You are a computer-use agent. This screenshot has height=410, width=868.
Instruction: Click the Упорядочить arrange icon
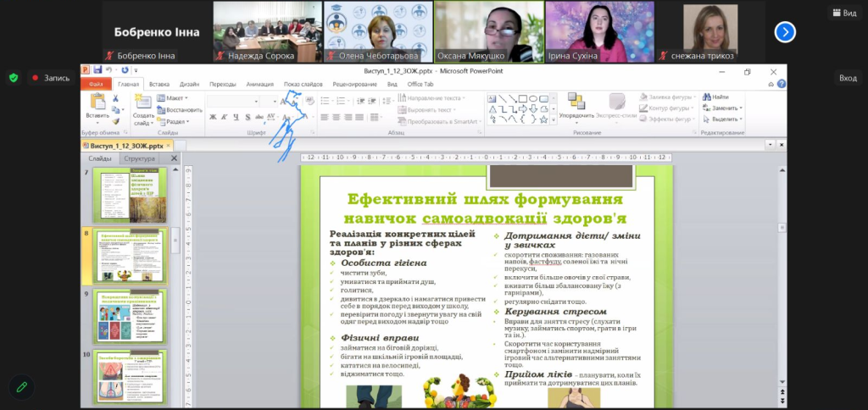(x=576, y=103)
